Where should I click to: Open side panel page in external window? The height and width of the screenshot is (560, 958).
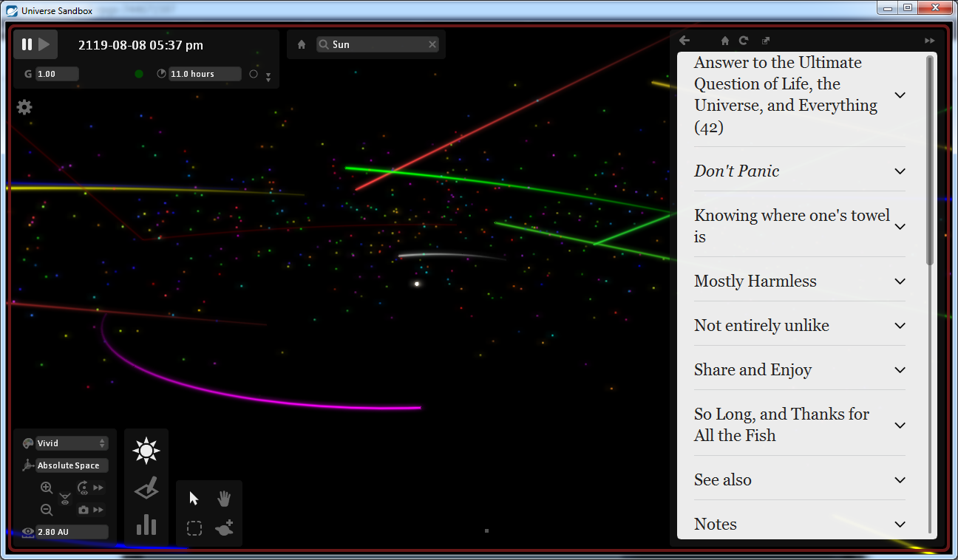pyautogui.click(x=766, y=41)
